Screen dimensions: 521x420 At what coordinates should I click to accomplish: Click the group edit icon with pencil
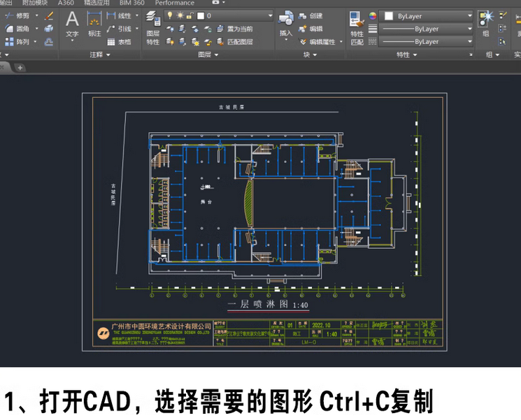click(503, 15)
